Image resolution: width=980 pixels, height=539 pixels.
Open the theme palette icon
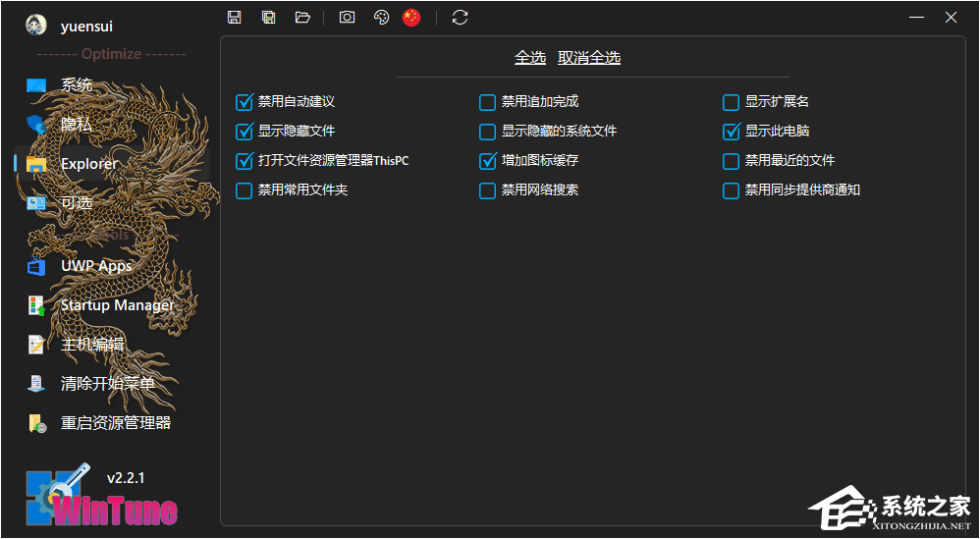[381, 18]
